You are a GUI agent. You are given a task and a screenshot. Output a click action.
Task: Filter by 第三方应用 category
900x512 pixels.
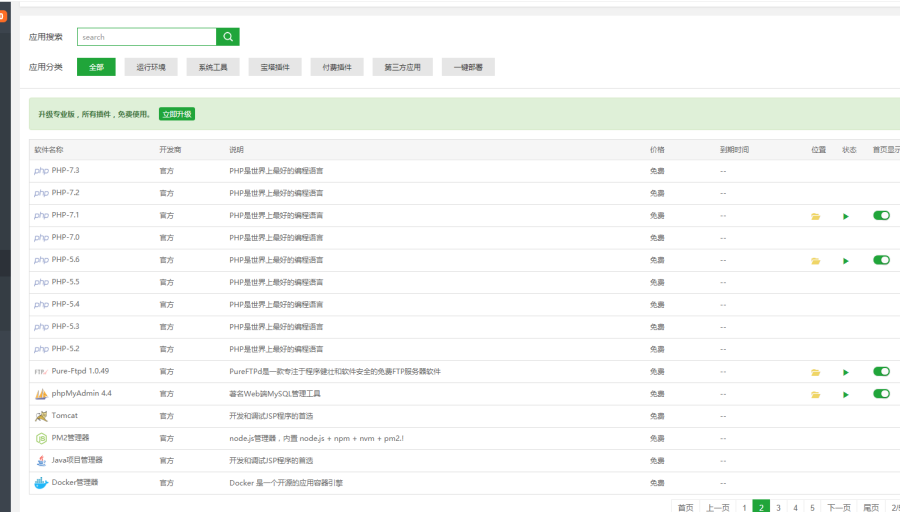403,67
